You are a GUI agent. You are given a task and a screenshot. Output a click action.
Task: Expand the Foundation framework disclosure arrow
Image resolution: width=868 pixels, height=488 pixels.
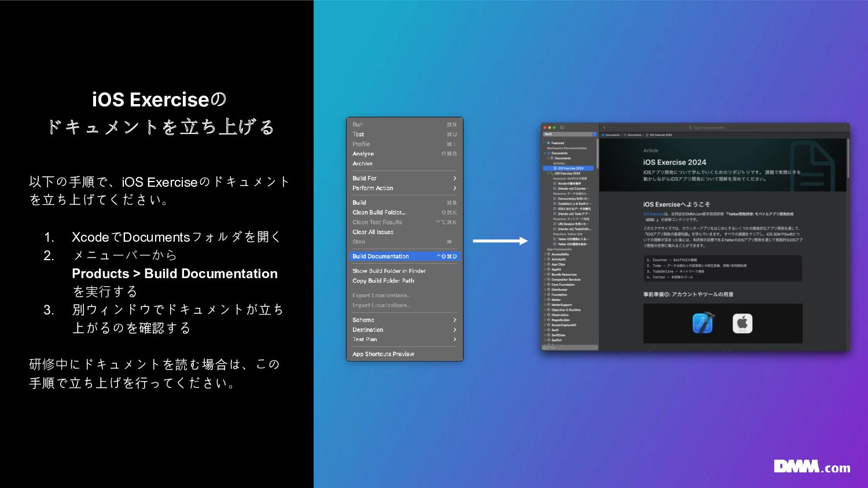pos(545,295)
